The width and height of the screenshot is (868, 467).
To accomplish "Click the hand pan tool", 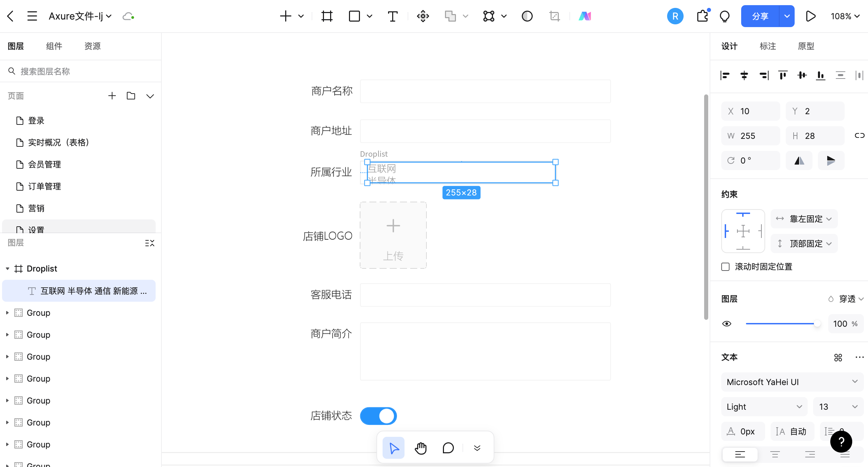I will point(421,448).
